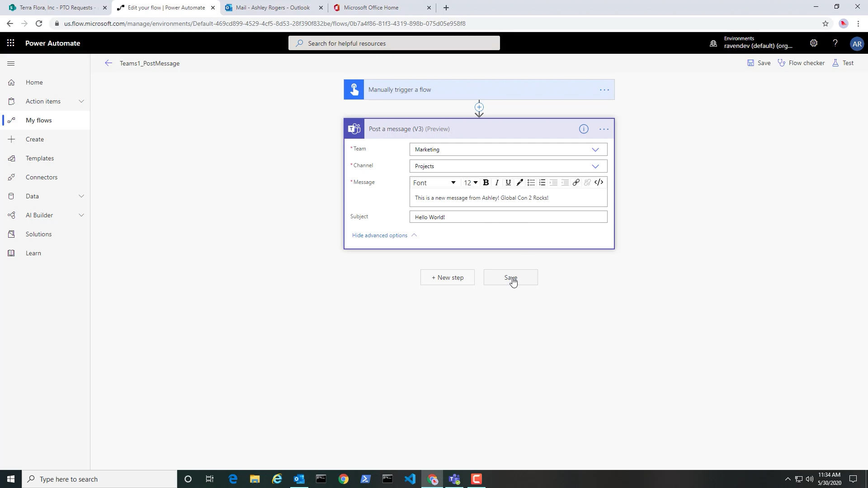The image size is (868, 488).
Task: Open a new browser tab
Action: (x=446, y=8)
